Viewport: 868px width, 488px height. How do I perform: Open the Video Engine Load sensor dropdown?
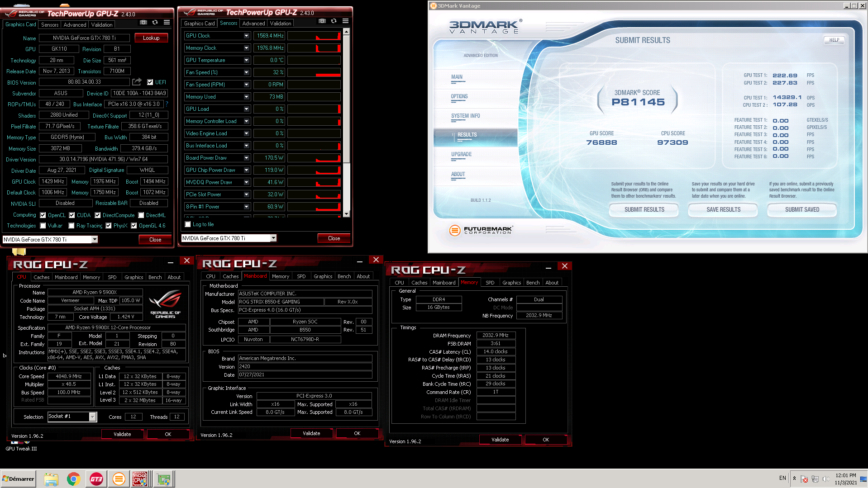point(247,133)
